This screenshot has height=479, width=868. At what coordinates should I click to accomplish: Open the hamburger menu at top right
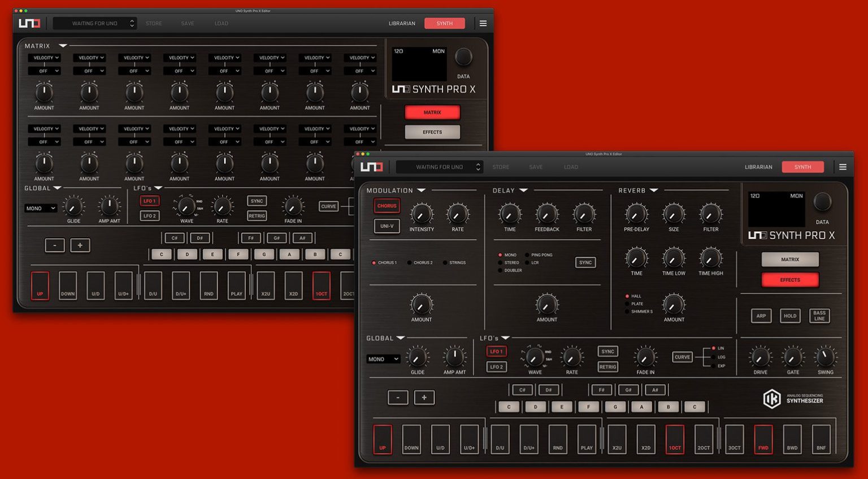coord(843,167)
